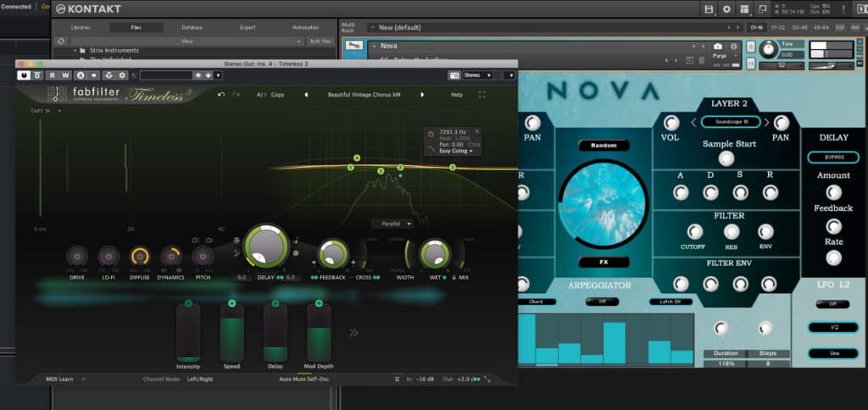The width and height of the screenshot is (868, 410).
Task: Open Beautiful Vintage Chorus bM preset menu
Action: 364,95
